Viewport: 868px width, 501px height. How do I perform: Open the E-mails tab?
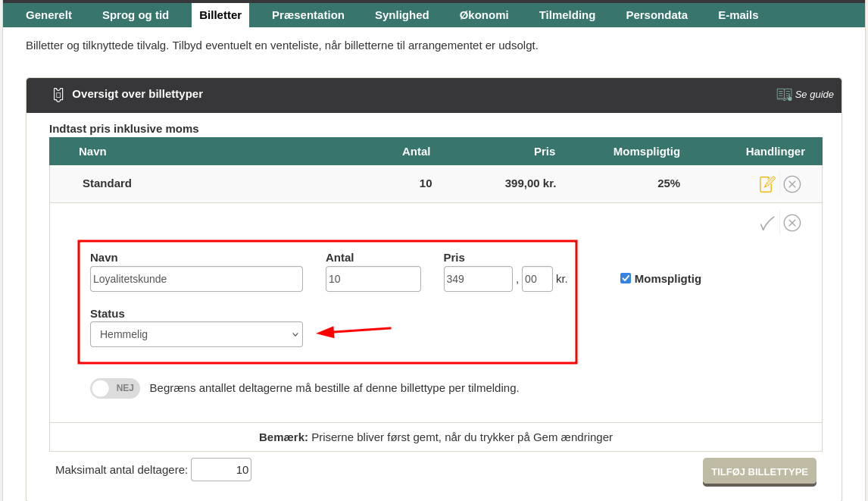[x=738, y=15]
